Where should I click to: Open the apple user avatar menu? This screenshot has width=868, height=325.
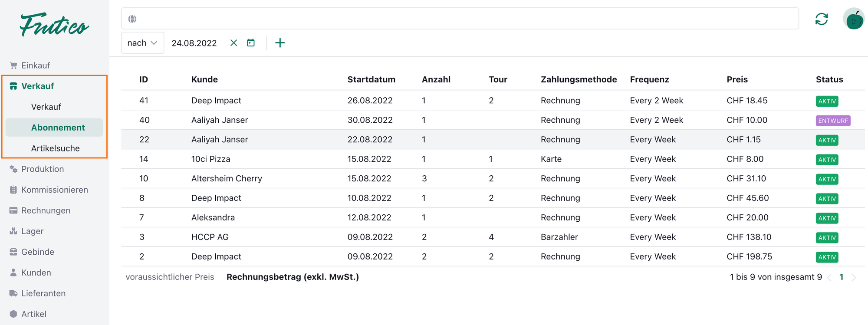pos(853,19)
